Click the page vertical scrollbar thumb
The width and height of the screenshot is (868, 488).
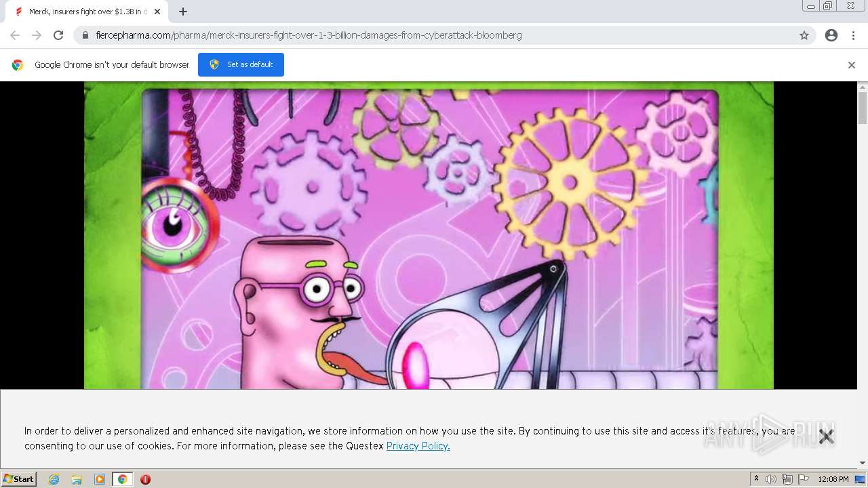(x=863, y=108)
